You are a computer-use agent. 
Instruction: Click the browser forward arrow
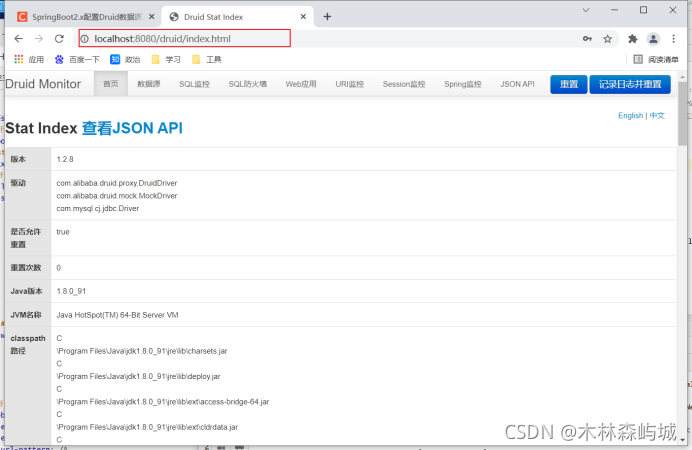(39, 39)
